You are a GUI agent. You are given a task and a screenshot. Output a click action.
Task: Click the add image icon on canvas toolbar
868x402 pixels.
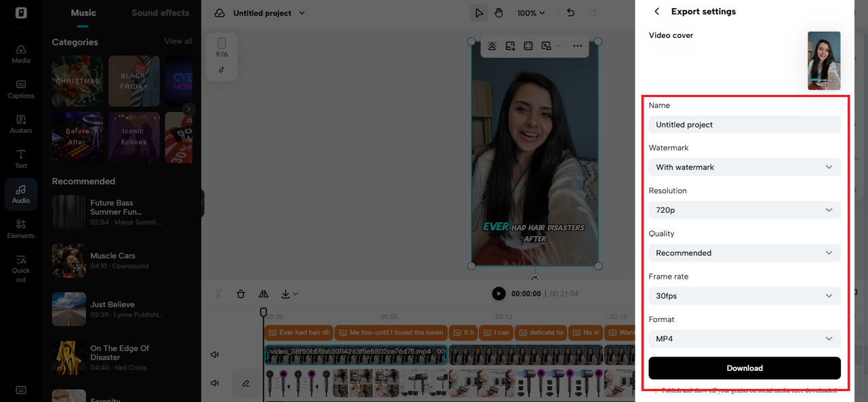[510, 46]
